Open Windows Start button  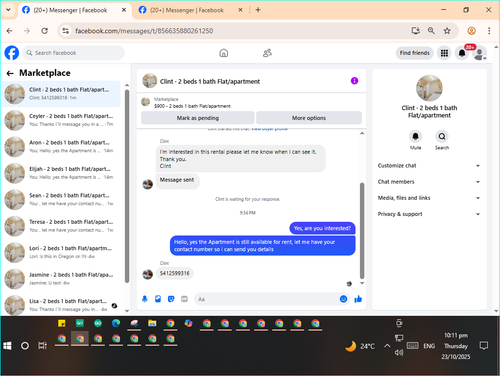pyautogui.click(x=7, y=346)
